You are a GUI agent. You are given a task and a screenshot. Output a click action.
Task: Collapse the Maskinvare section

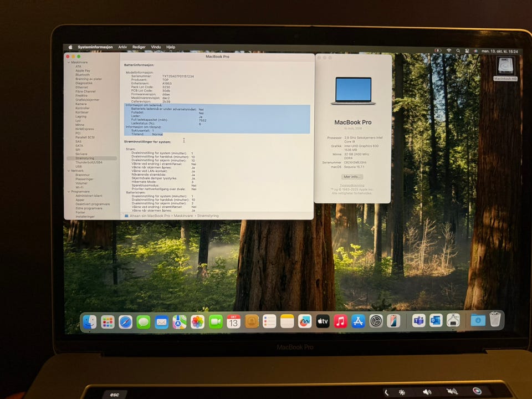pos(69,63)
